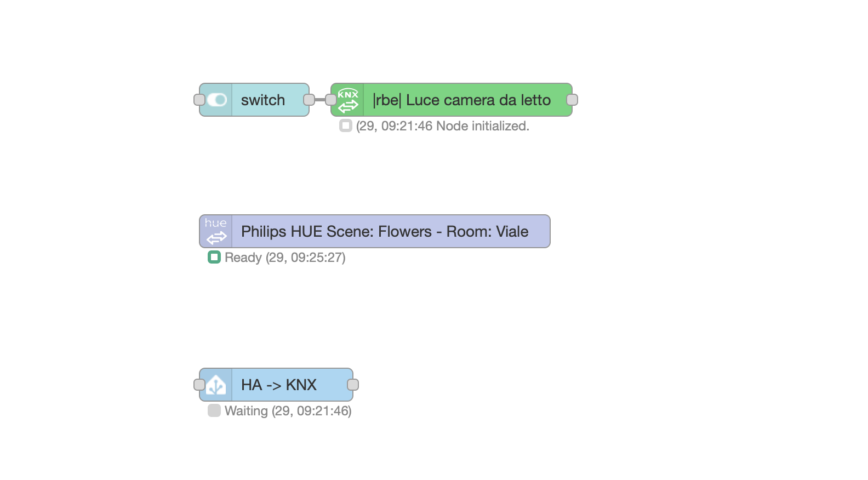The height and width of the screenshot is (480, 868).
Task: Click the switch node's input port
Action: click(199, 100)
